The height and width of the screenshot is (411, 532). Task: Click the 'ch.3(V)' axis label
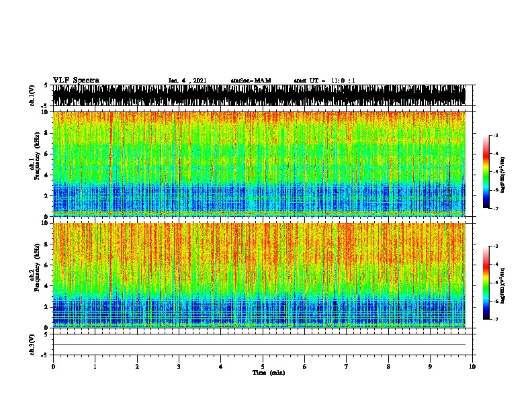point(32,345)
